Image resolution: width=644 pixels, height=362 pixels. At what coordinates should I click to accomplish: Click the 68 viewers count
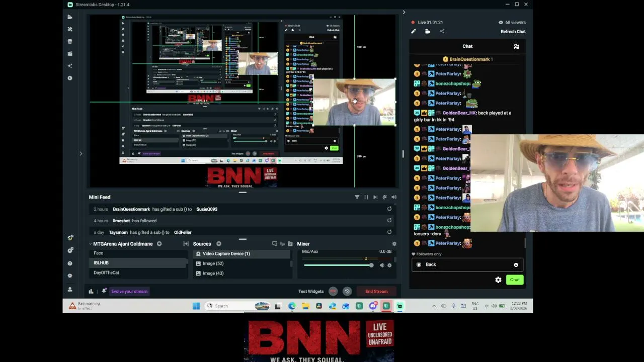click(x=512, y=22)
